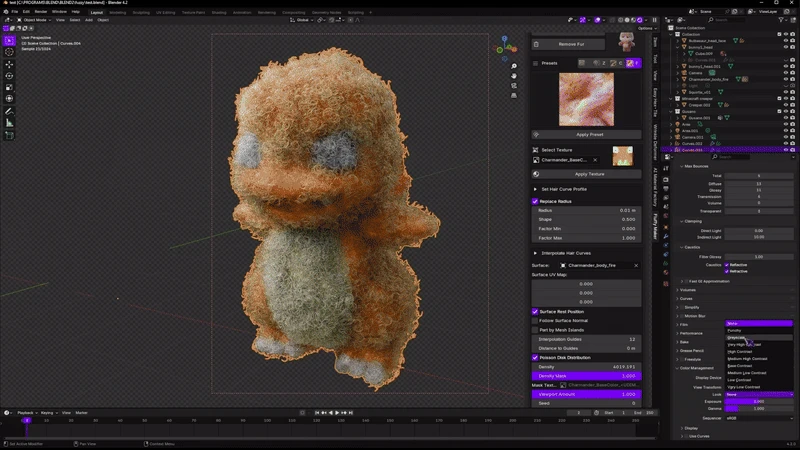Enable Part by Mesh Islands checkbox

tap(535, 330)
